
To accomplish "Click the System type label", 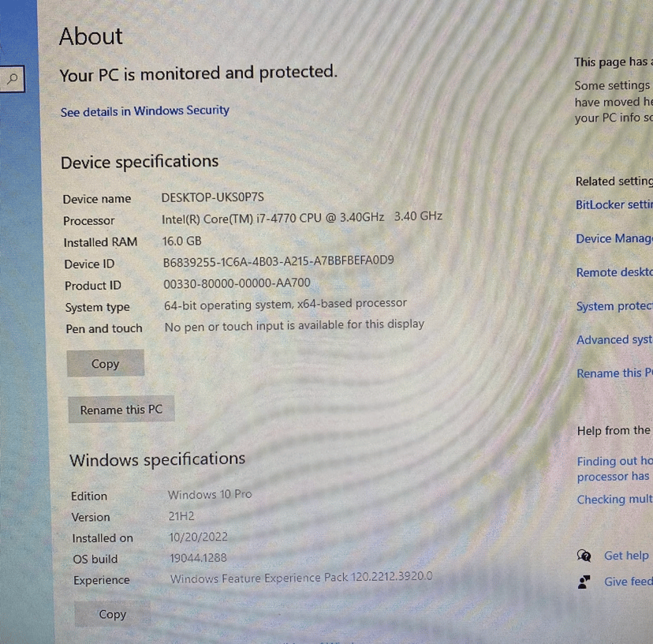I will [98, 308].
